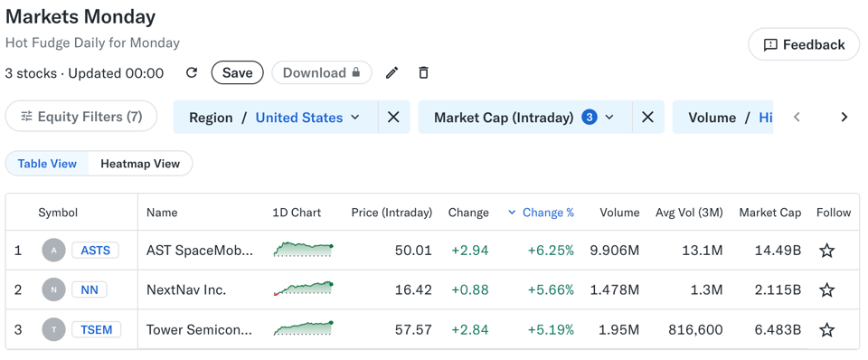The image size is (868, 360).
Task: Click the Markets Monday title
Action: point(80,16)
